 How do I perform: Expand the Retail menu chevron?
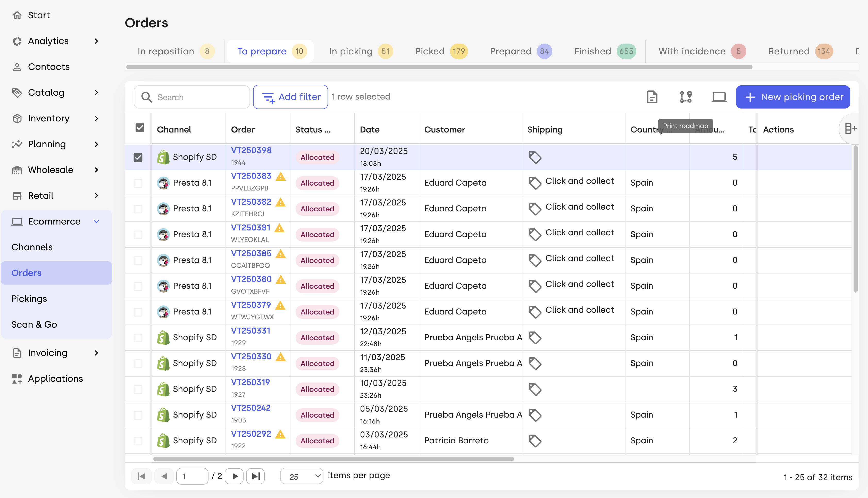[x=96, y=196]
